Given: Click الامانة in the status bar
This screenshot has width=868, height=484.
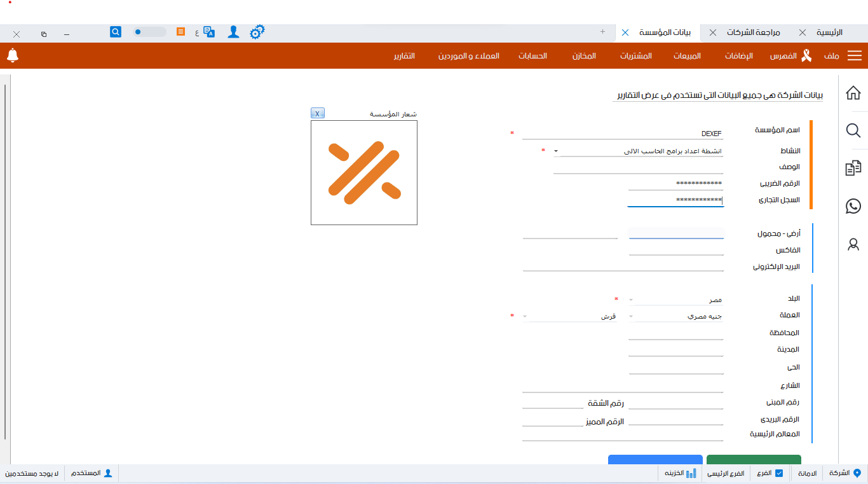Looking at the screenshot, I should point(806,473).
